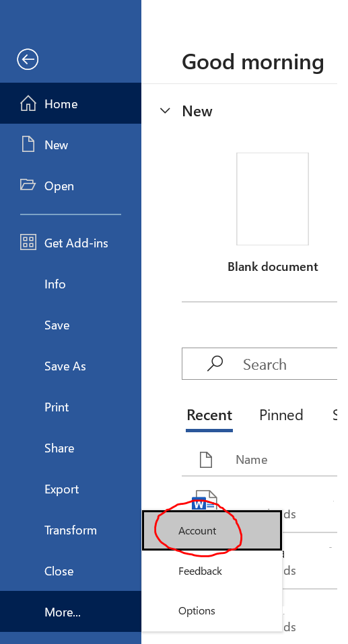Open the Get Add-ins grid icon
The height and width of the screenshot is (644, 348).
(x=28, y=242)
